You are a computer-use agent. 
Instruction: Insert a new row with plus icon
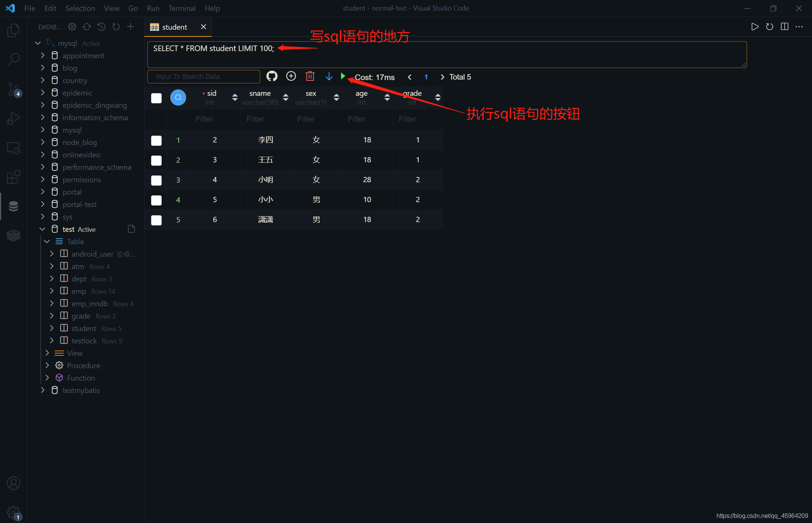tap(291, 76)
